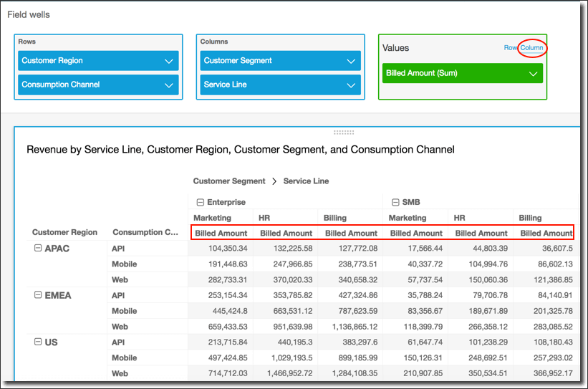588x389 pixels.
Task: Select Web row under US
Action: 120,374
